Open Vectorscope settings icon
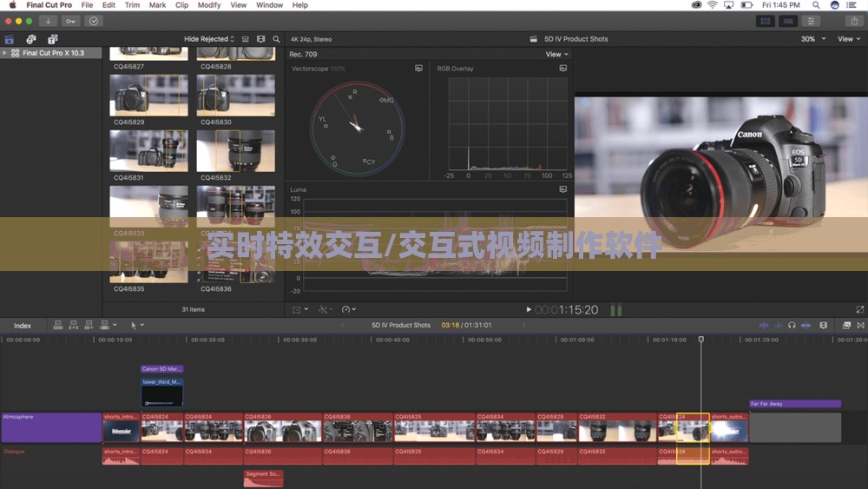The image size is (868, 489). click(x=418, y=68)
